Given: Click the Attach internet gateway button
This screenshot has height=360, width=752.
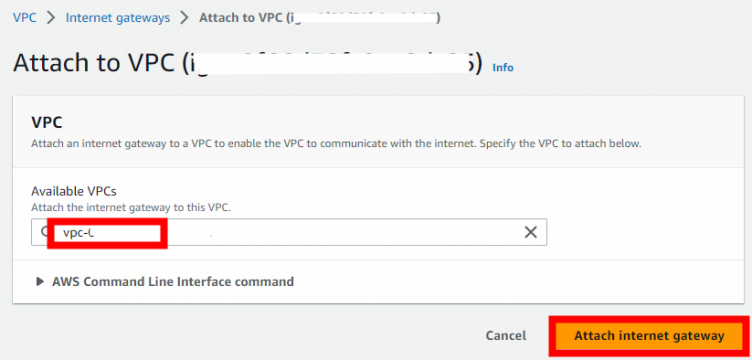Looking at the screenshot, I should click(649, 336).
